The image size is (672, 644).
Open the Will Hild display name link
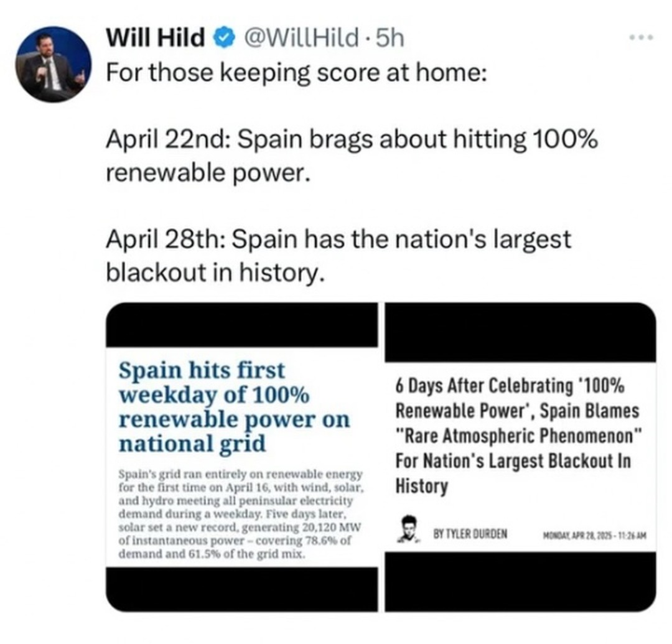click(156, 39)
